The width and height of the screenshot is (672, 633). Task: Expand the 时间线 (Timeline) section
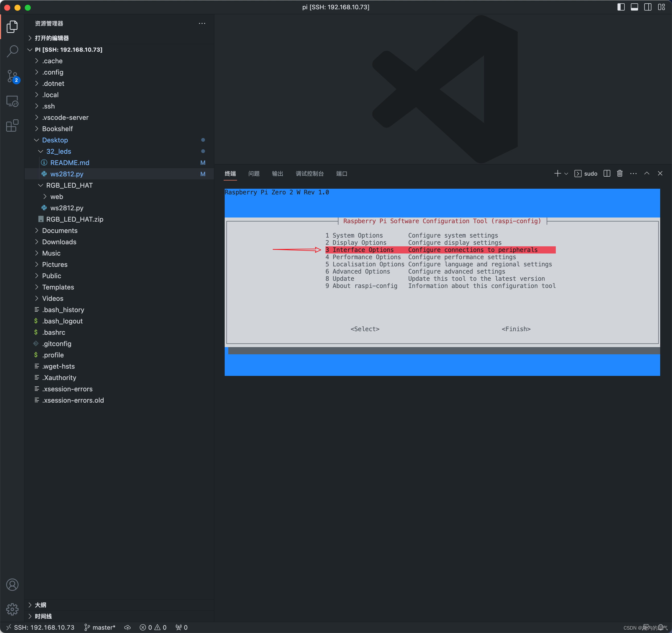119,616
